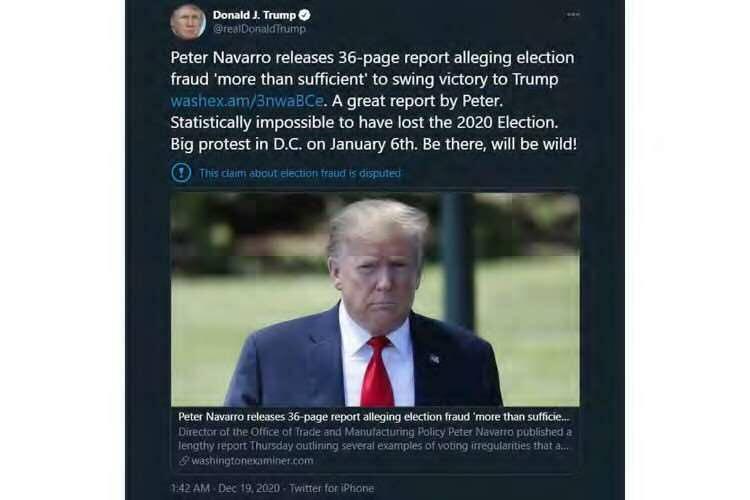750x500 pixels.
Task: Open the washingtonexaminer.com domain link
Action: (252, 461)
